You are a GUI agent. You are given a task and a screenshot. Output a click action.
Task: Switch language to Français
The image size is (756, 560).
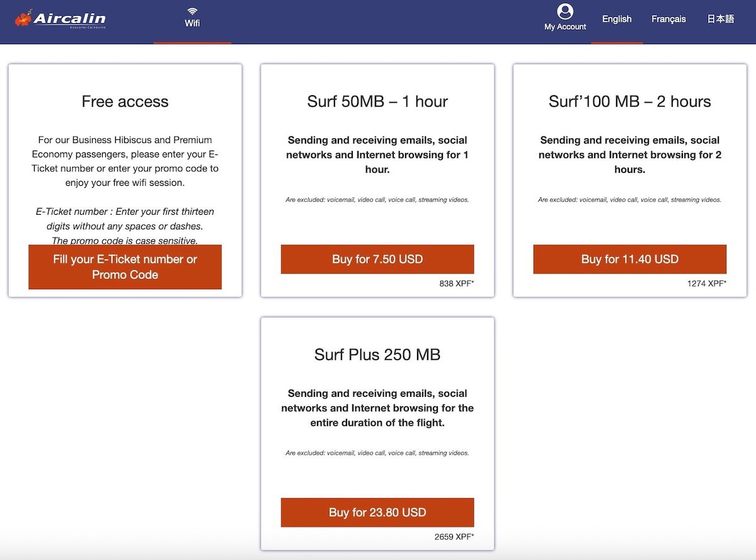(668, 19)
